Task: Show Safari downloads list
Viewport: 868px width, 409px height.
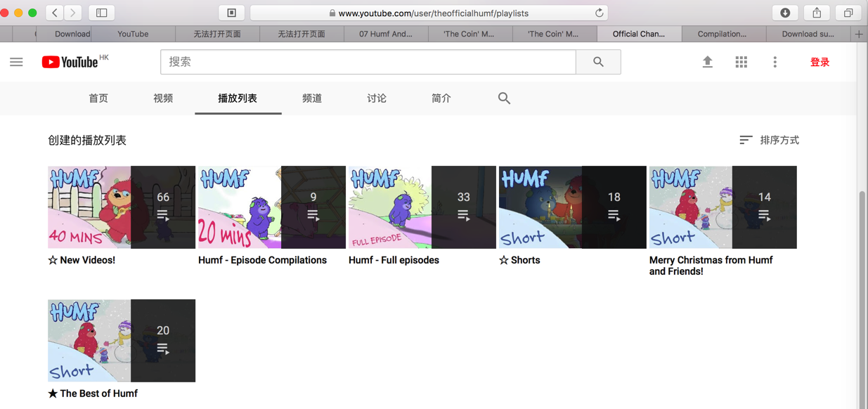Action: pyautogui.click(x=785, y=13)
